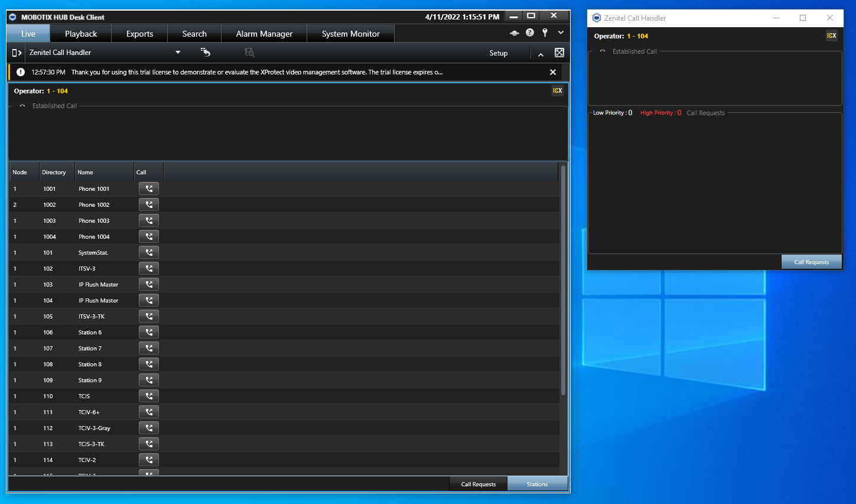
Task: Call Phone 1001 using its call icon
Action: 149,189
